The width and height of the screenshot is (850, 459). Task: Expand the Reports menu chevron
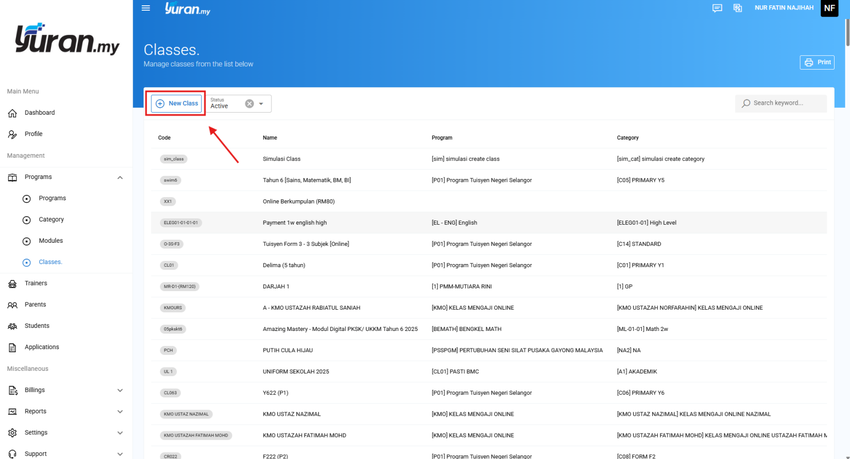tap(120, 411)
